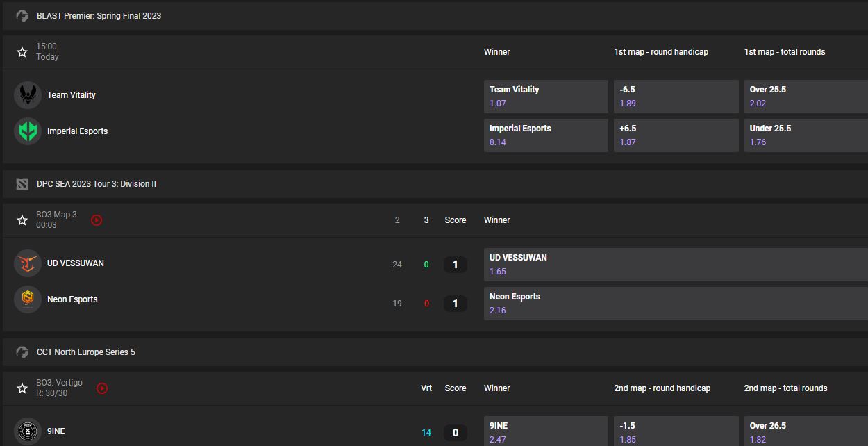
Task: Play live stream for BO3 Vertigo match
Action: pos(102,388)
